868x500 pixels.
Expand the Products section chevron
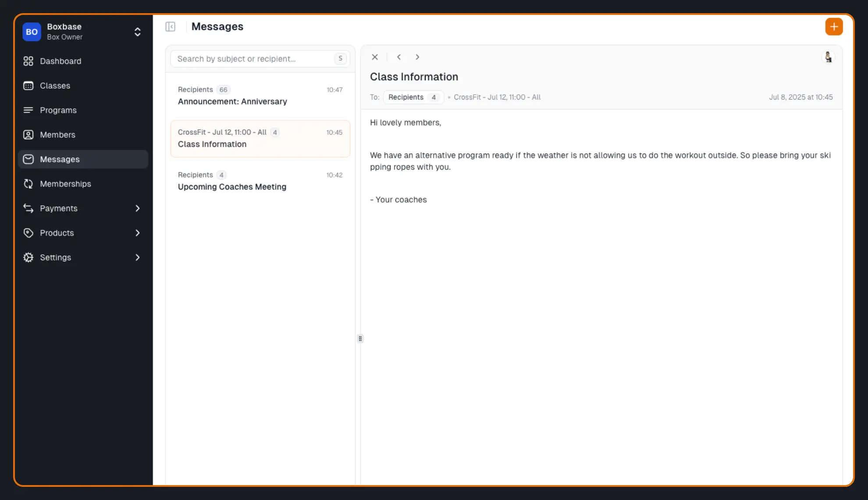click(x=138, y=233)
